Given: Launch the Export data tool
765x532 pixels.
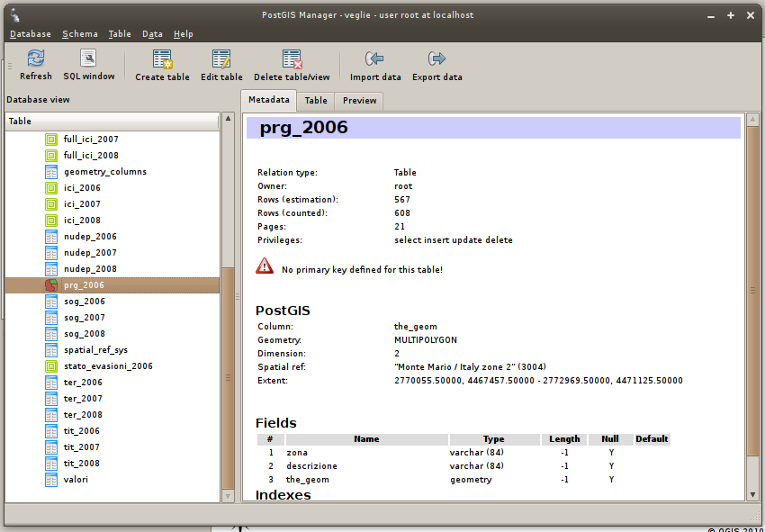Looking at the screenshot, I should pyautogui.click(x=436, y=59).
